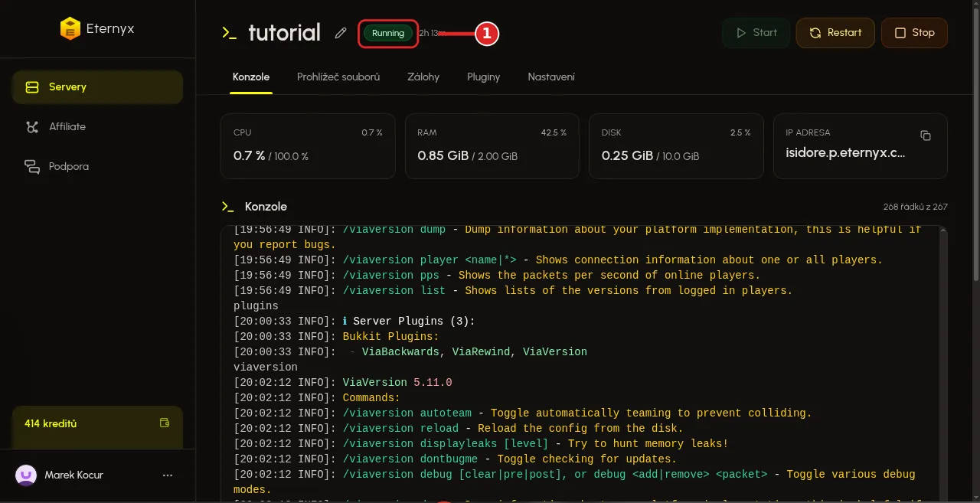980x503 pixels.
Task: Click the DISK usage card
Action: (x=676, y=146)
